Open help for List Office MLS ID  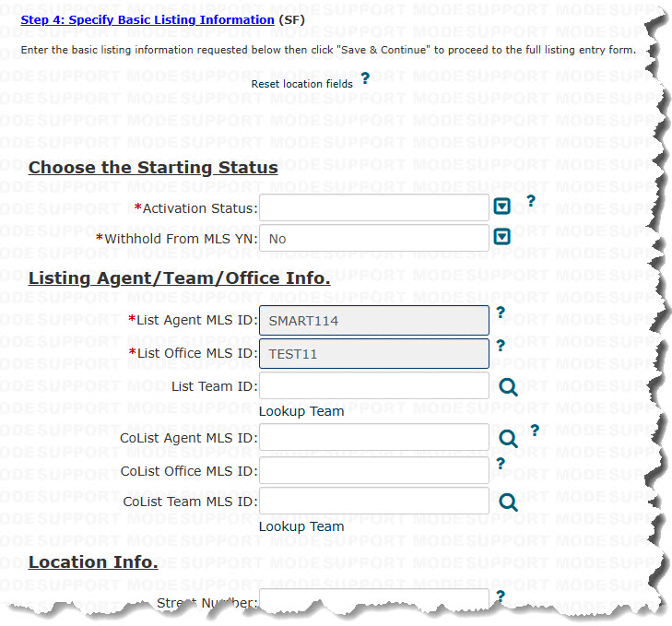pyautogui.click(x=501, y=346)
